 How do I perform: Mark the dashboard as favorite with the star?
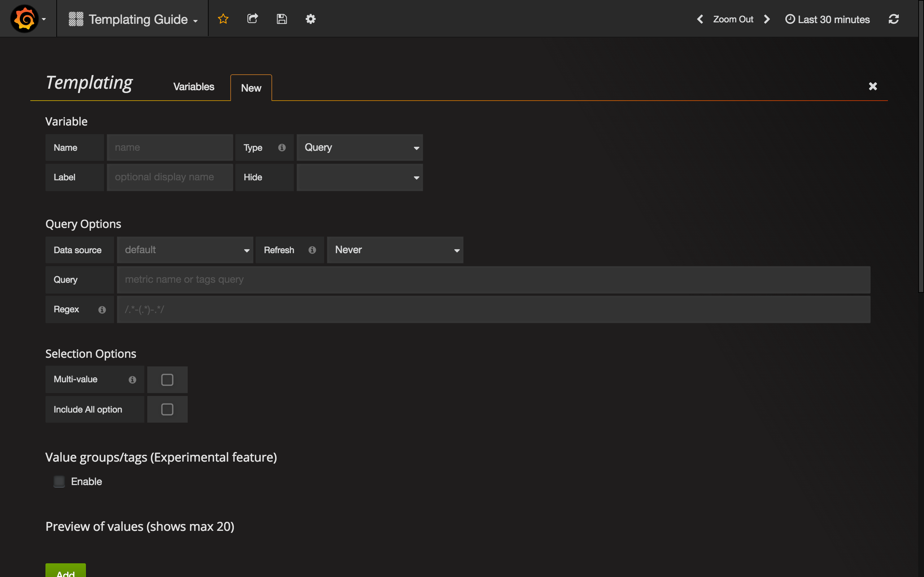point(223,18)
